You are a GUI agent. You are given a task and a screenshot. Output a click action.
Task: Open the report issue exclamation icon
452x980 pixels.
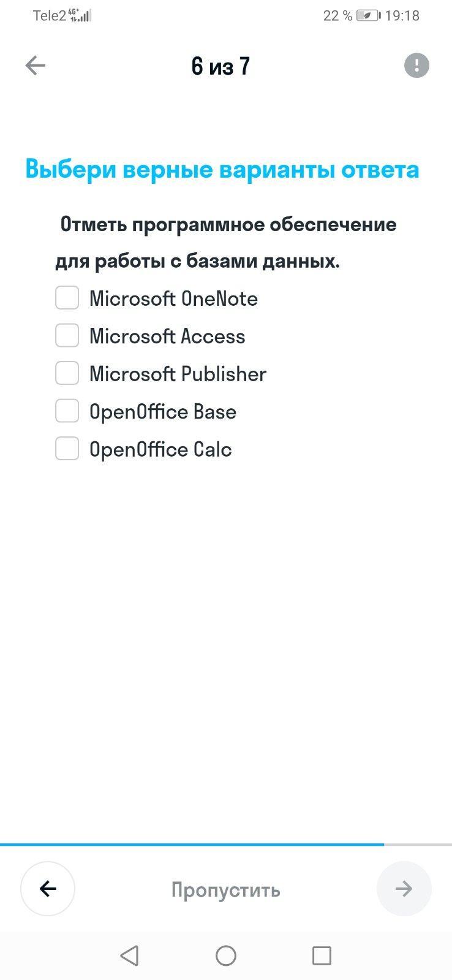pyautogui.click(x=416, y=65)
